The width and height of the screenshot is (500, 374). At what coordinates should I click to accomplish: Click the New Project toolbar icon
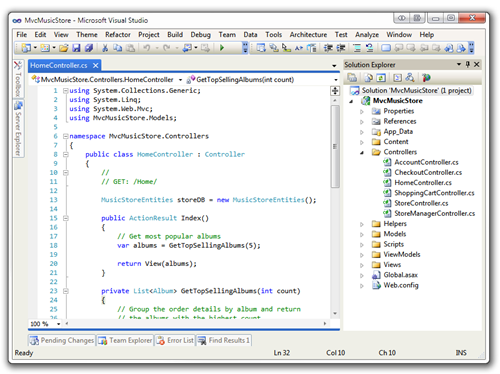[x=26, y=48]
